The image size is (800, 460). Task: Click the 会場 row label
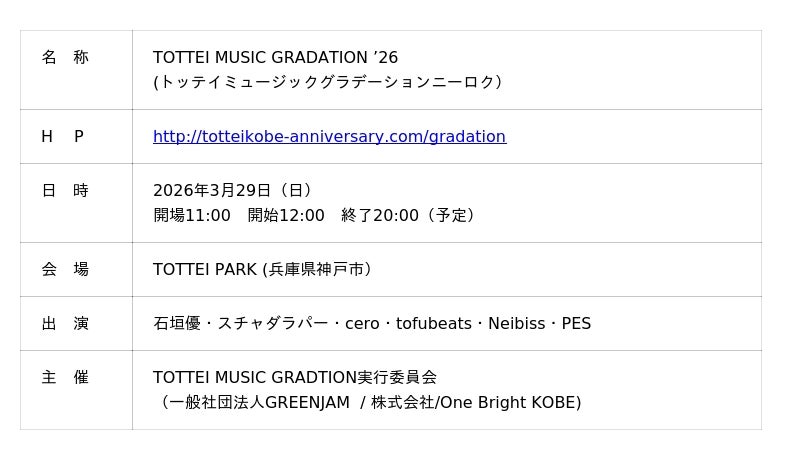pyautogui.click(x=65, y=269)
